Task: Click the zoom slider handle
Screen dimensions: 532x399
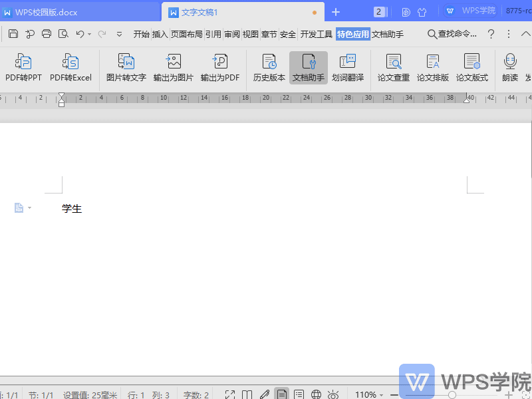Action: (x=452, y=394)
